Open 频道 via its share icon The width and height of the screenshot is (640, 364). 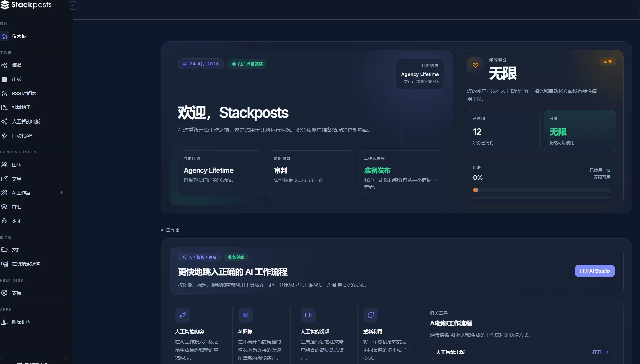pyautogui.click(x=4, y=65)
